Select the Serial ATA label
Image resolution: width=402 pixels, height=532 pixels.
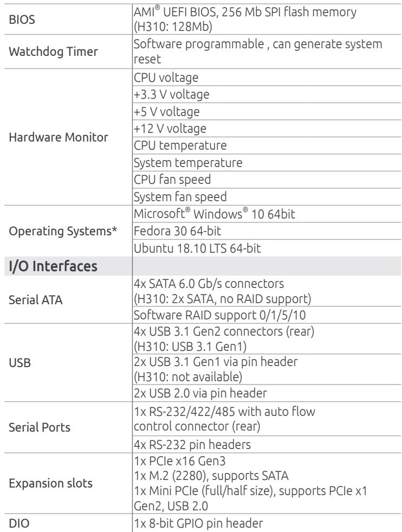36,300
